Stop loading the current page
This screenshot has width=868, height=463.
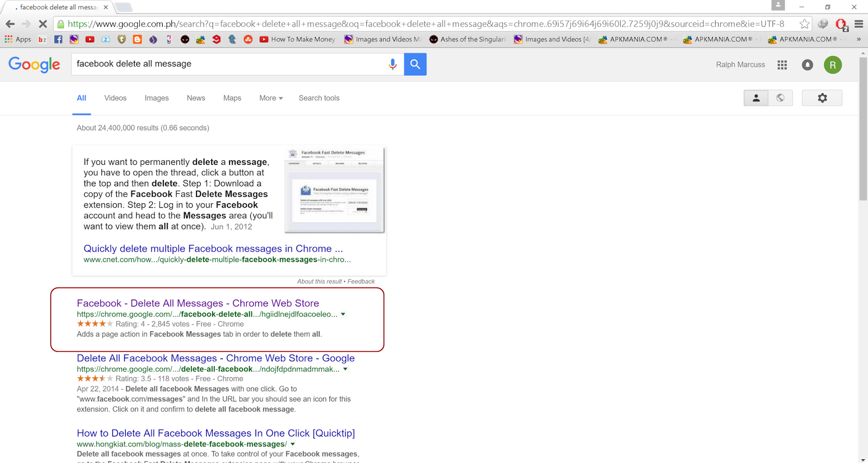[43, 24]
